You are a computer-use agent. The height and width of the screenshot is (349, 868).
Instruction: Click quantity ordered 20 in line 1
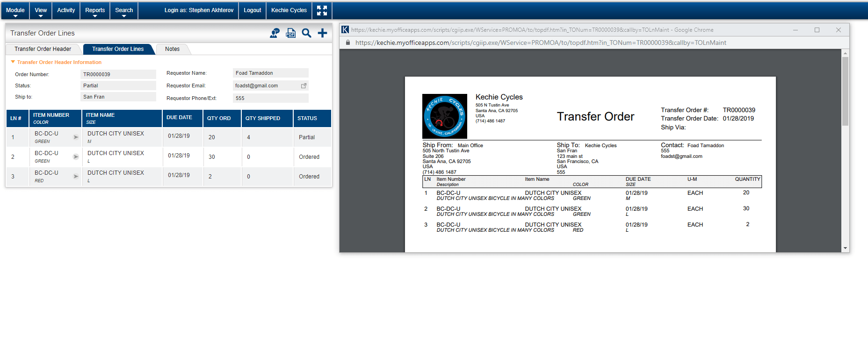[x=212, y=137]
